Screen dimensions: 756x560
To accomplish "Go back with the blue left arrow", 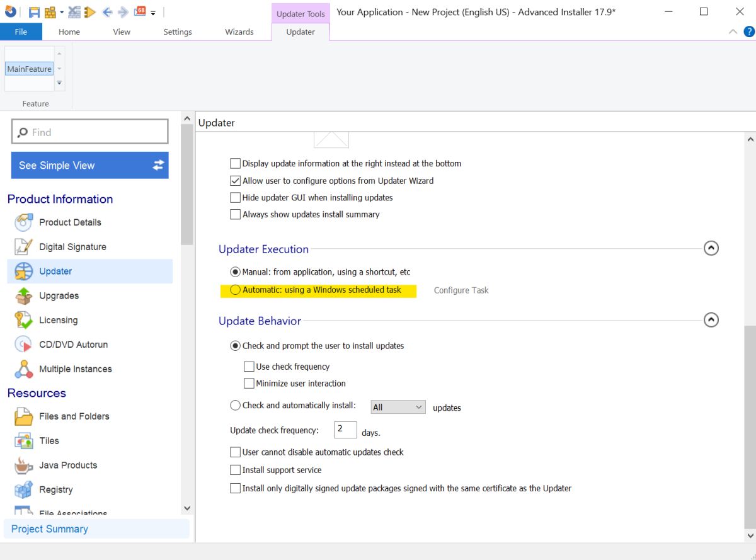I will [107, 12].
